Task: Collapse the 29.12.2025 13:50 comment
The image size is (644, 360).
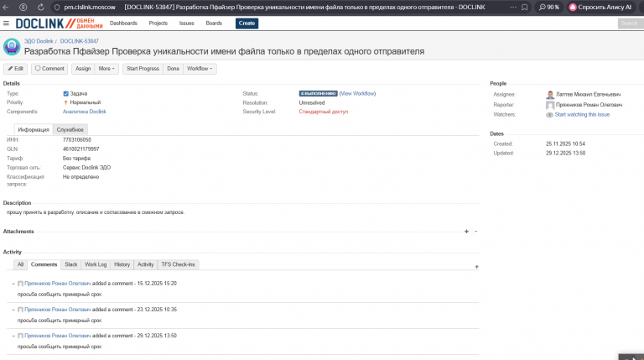Action: tap(13, 337)
